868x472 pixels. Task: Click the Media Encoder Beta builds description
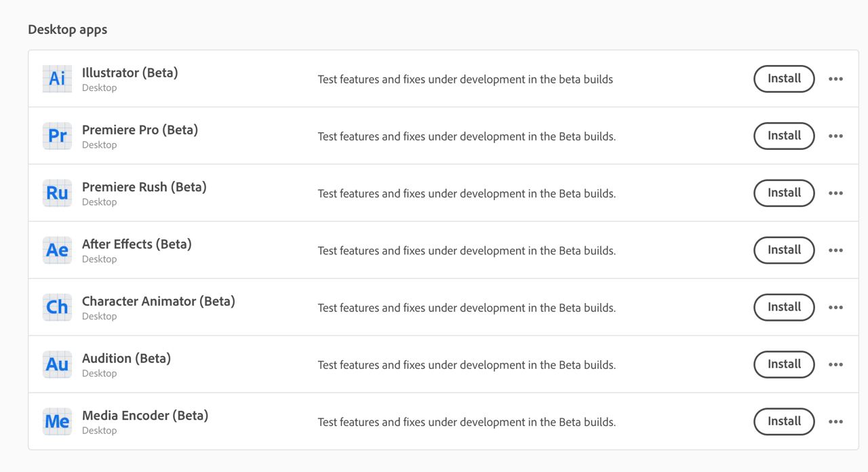[x=467, y=422]
